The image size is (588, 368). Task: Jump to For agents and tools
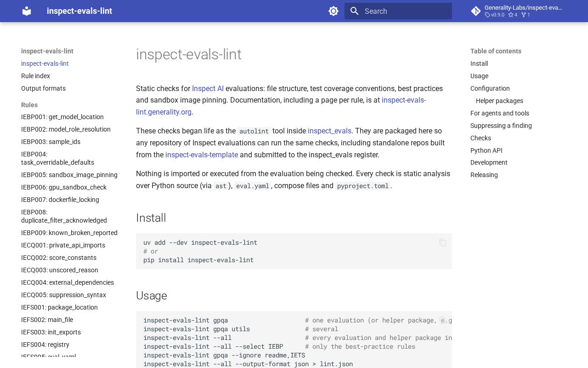click(500, 113)
